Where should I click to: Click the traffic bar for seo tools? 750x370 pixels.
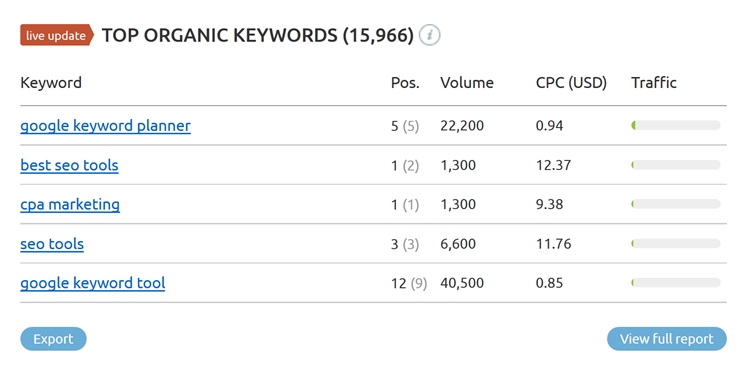pyautogui.click(x=676, y=244)
